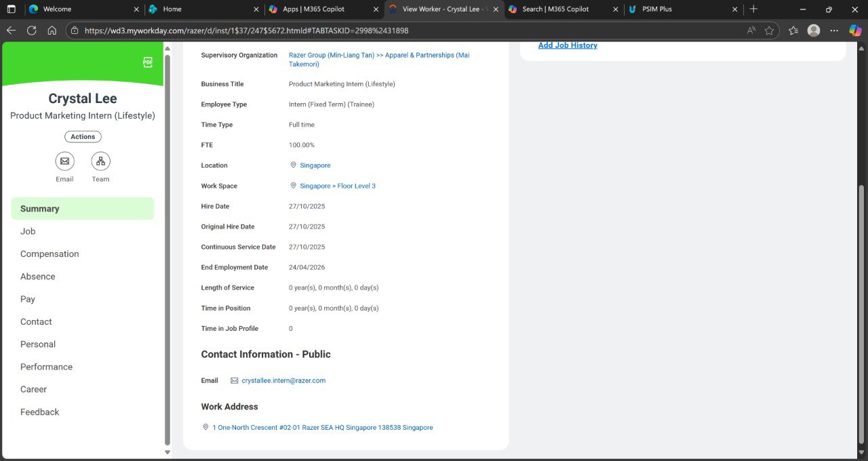Click the pin icon beside Floor Level 3
This screenshot has width=868, height=461.
[293, 185]
